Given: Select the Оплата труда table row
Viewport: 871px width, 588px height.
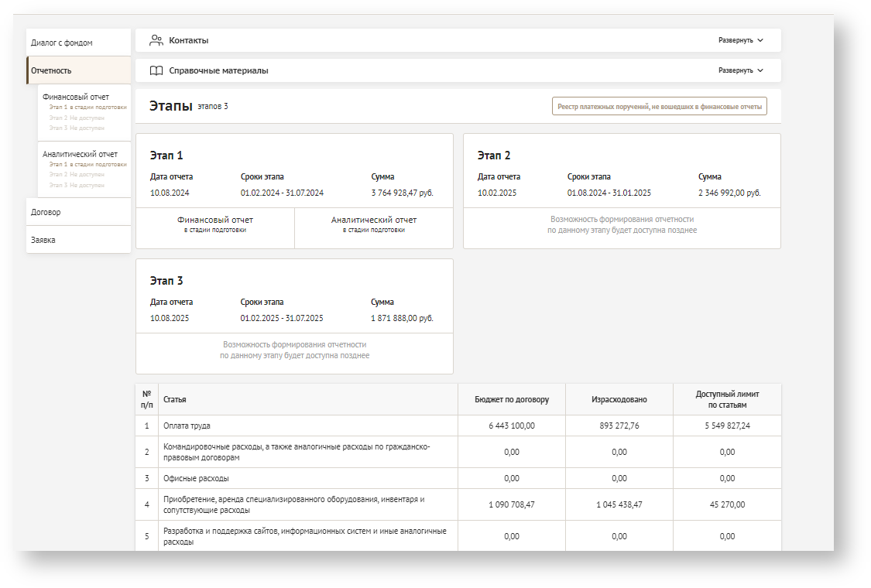Looking at the screenshot, I should 187,426.
